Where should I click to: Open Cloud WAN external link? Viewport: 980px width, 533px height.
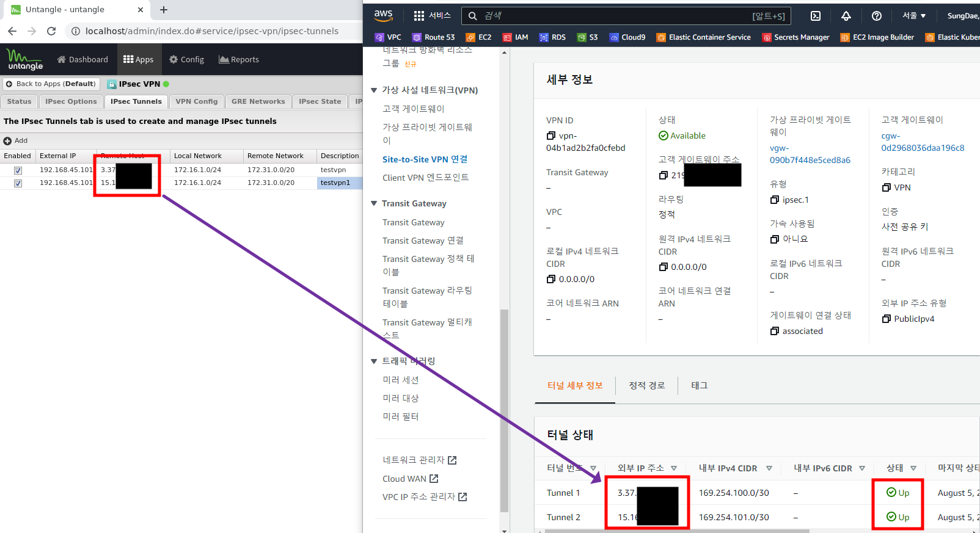(410, 479)
